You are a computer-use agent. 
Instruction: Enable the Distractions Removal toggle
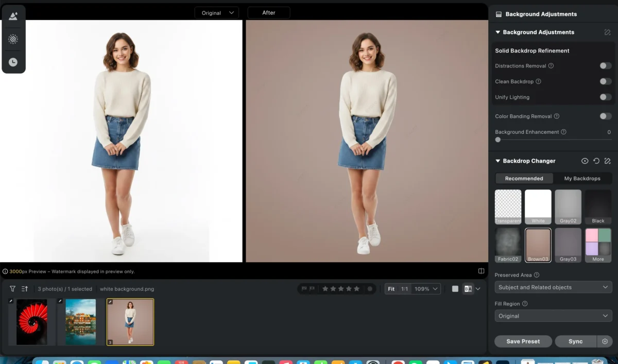pyautogui.click(x=606, y=66)
